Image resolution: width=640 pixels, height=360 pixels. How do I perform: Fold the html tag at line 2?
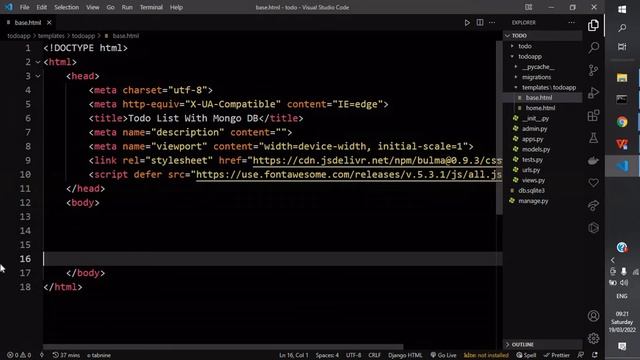click(38, 62)
